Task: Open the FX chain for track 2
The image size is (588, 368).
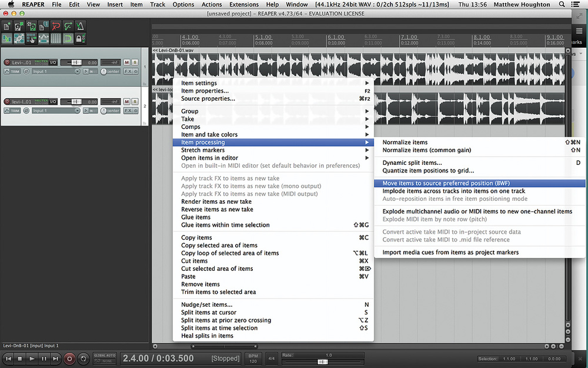Action: coord(128,111)
